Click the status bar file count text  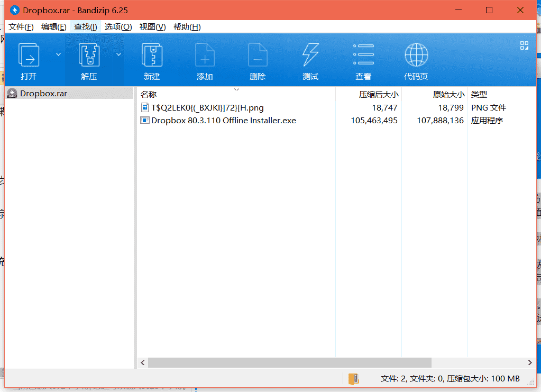[x=450, y=379]
